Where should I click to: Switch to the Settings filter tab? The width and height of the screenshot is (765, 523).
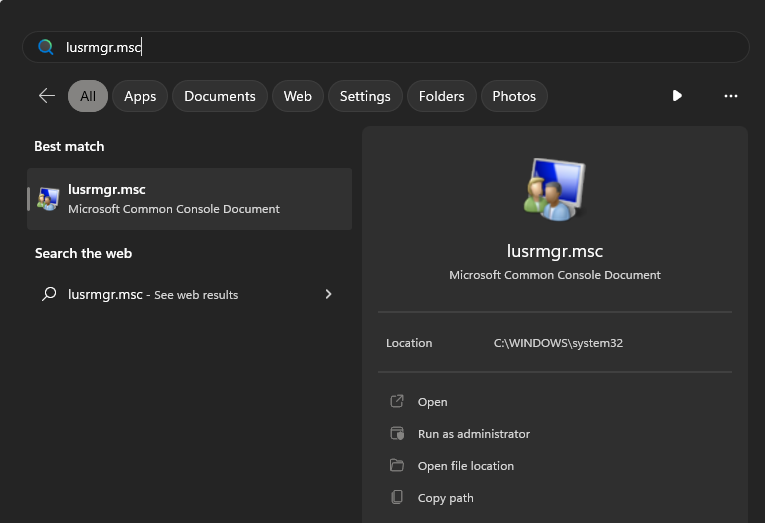click(365, 96)
